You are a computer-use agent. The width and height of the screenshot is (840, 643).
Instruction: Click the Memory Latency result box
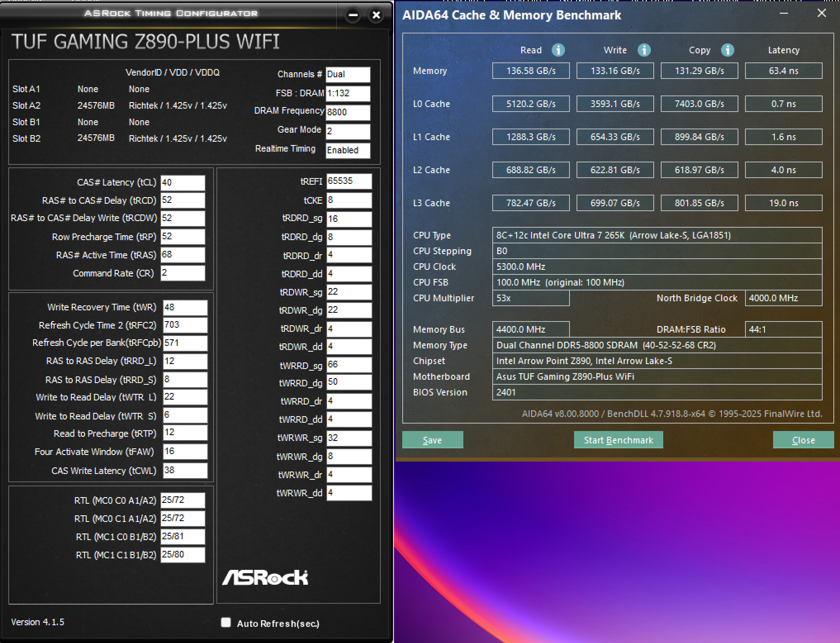pyautogui.click(x=783, y=71)
